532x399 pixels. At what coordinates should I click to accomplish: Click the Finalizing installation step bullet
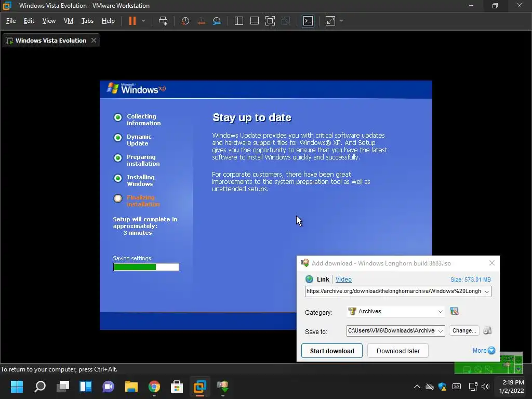(x=118, y=198)
